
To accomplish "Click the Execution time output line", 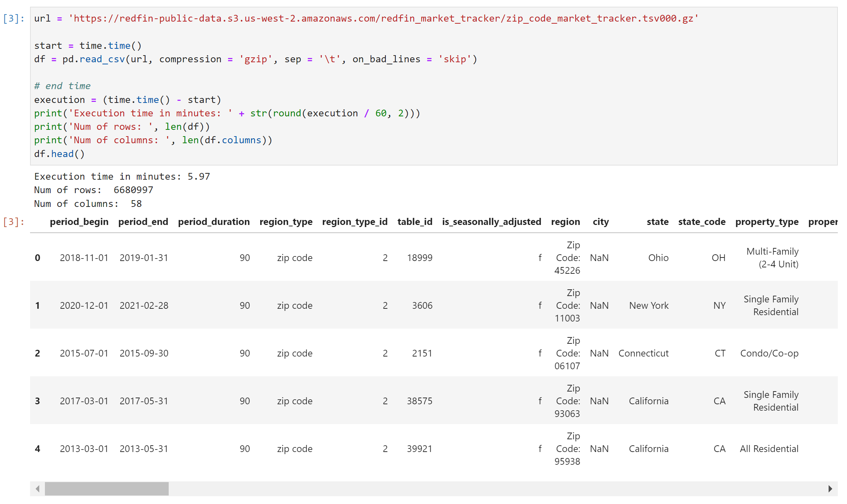I will pos(122,176).
